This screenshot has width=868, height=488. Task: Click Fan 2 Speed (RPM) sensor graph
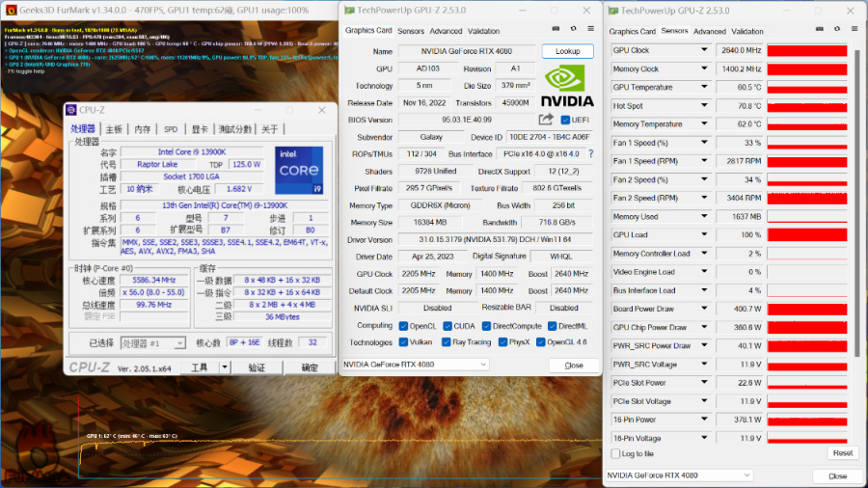[807, 198]
